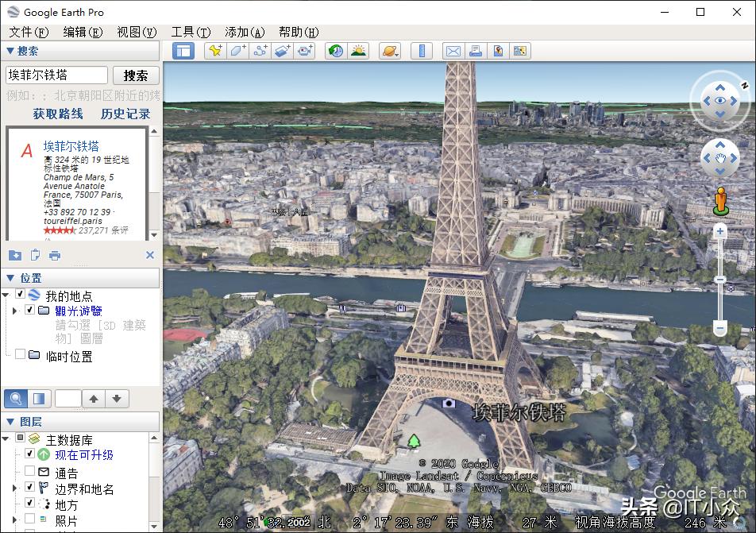Click the opacity transparency panel button
The height and width of the screenshot is (533, 756).
[x=39, y=399]
